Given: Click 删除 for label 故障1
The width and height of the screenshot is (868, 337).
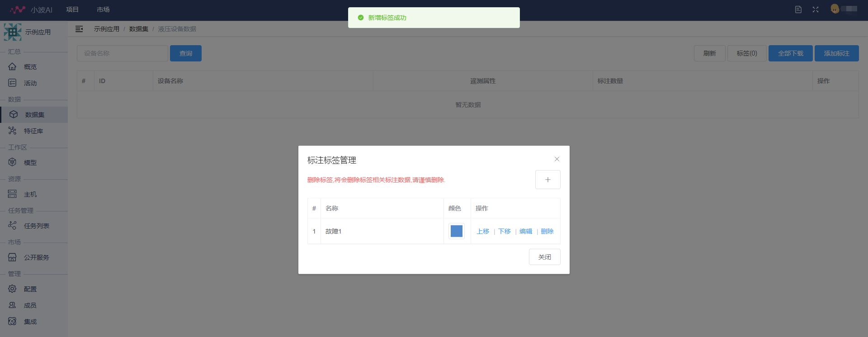Looking at the screenshot, I should pos(547,231).
